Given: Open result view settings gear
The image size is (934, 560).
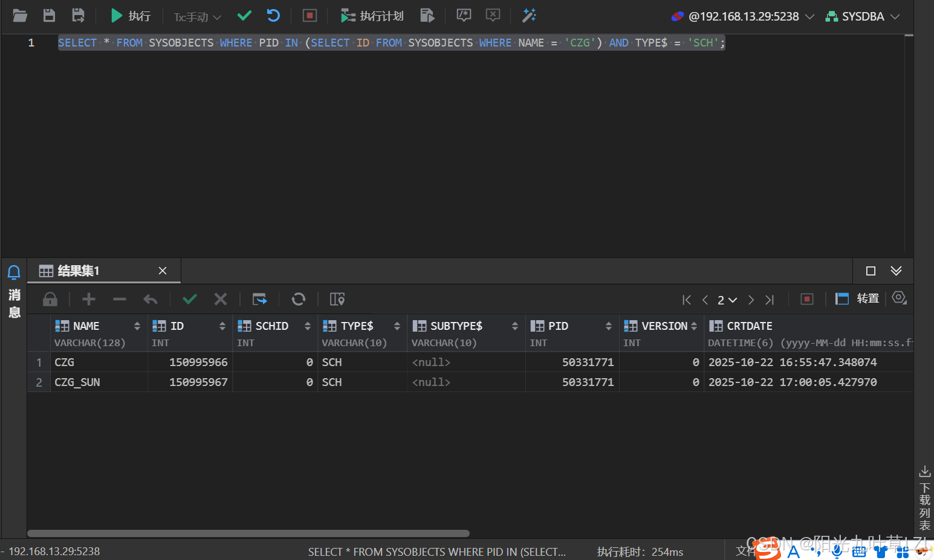Looking at the screenshot, I should click(x=900, y=298).
